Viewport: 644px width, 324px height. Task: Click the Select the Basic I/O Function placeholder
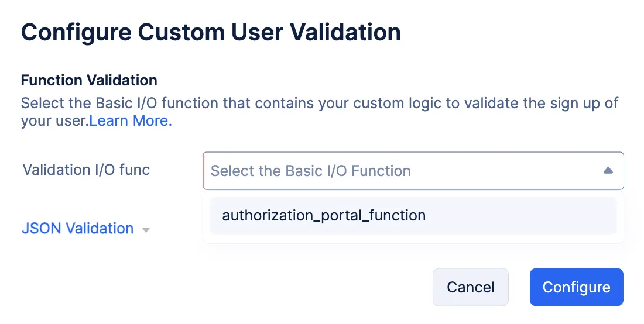click(311, 171)
